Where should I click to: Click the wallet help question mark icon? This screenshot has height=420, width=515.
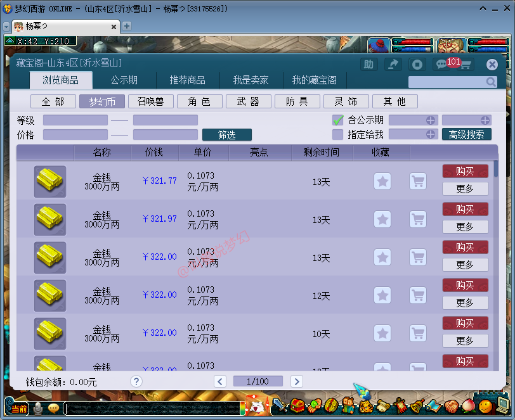136,381
